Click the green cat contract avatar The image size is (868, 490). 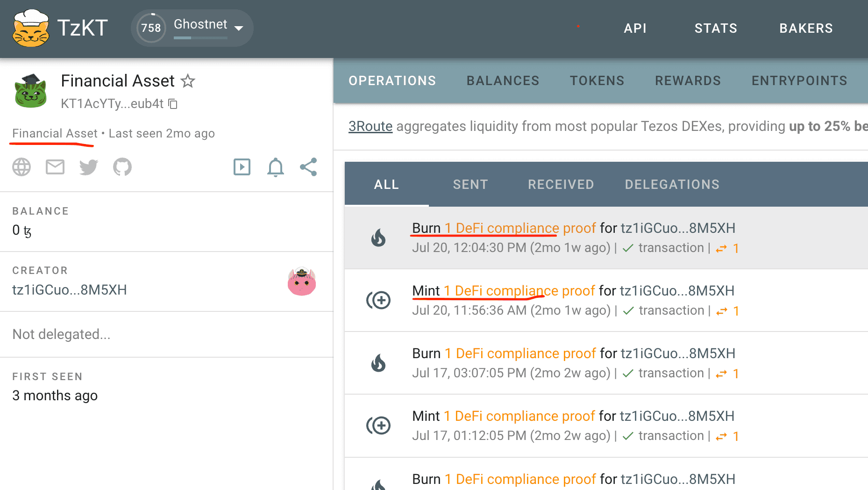(x=31, y=91)
